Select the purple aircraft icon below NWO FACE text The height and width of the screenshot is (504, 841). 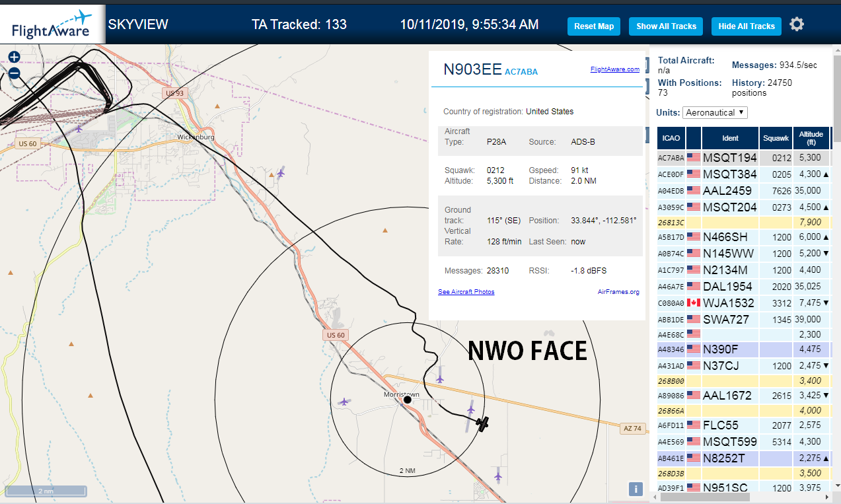tap(440, 378)
